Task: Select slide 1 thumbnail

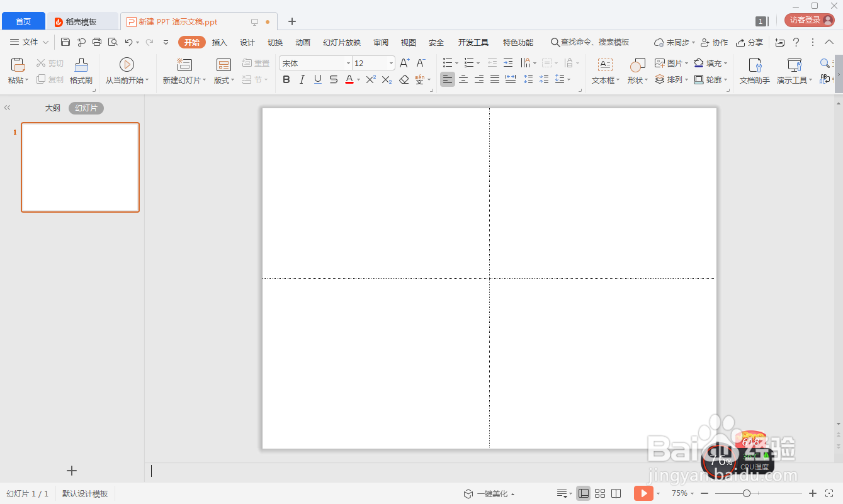Action: click(x=81, y=167)
